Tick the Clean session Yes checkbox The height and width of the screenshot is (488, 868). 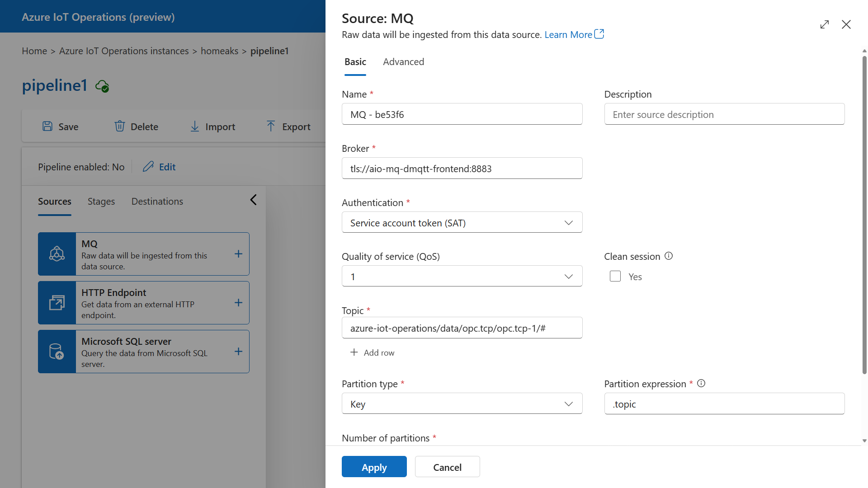coord(615,277)
